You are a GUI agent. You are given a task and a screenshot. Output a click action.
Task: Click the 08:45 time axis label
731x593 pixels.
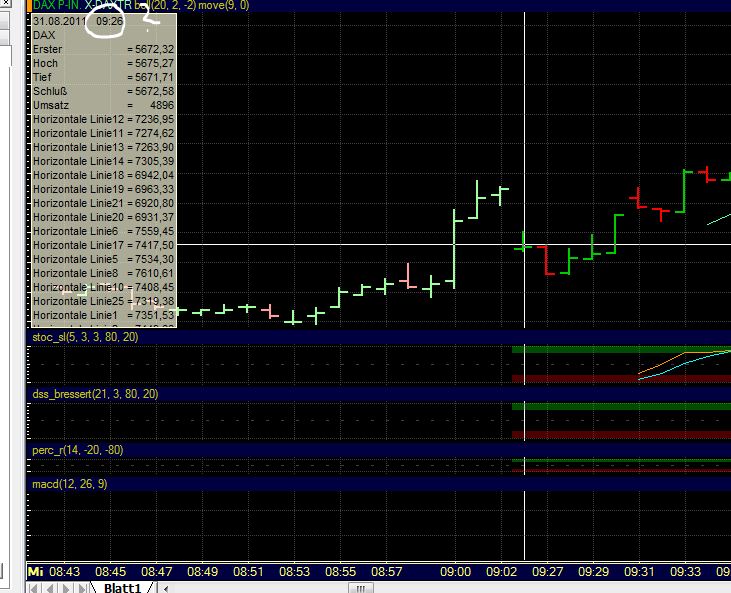coord(110,572)
